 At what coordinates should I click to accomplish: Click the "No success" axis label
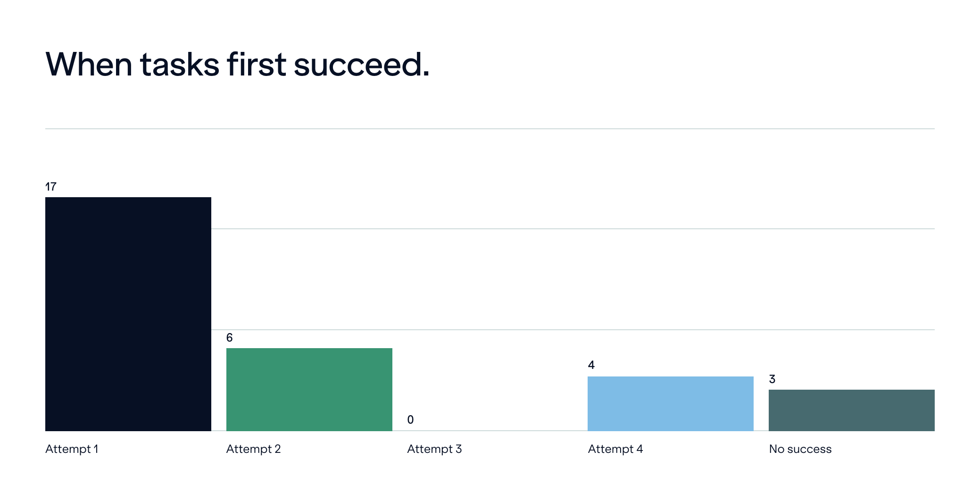[x=800, y=449]
